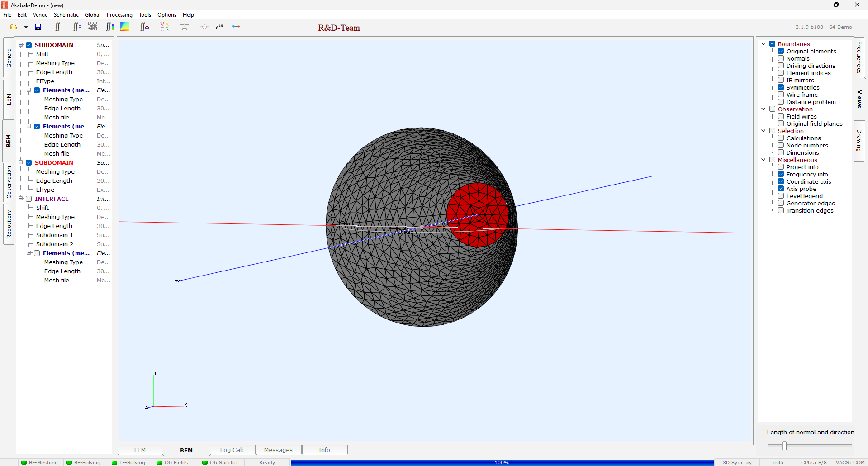Click the VACS colored letters icon
Viewport: 868px width, 466px height.
pos(165,27)
